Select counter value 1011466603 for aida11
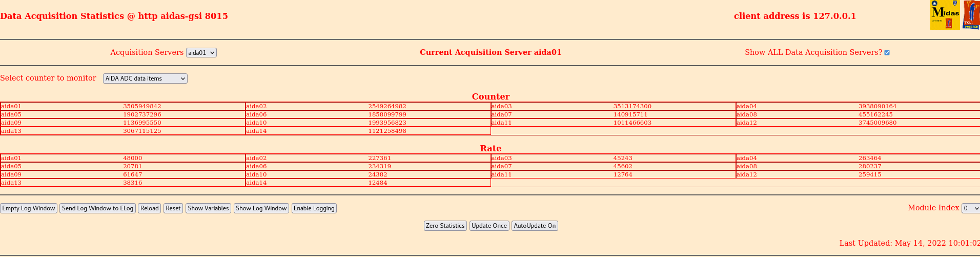The width and height of the screenshot is (980, 257). [632, 123]
